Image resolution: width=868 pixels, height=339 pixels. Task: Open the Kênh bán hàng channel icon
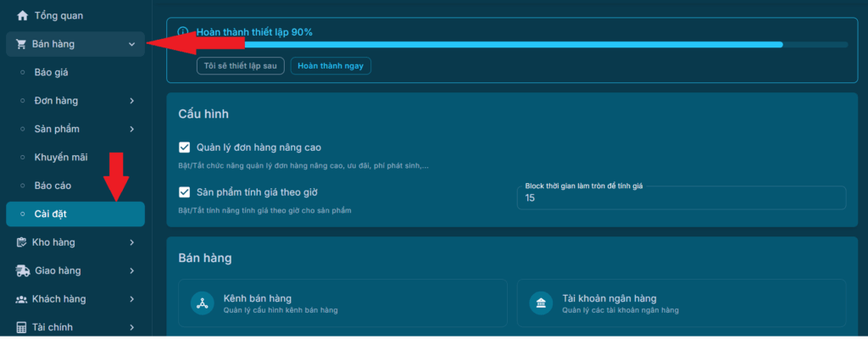click(x=202, y=303)
